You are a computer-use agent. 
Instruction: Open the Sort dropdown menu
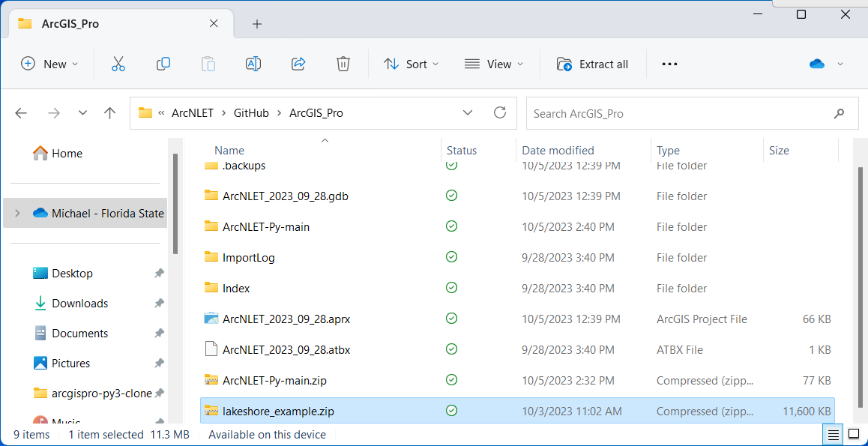[412, 64]
